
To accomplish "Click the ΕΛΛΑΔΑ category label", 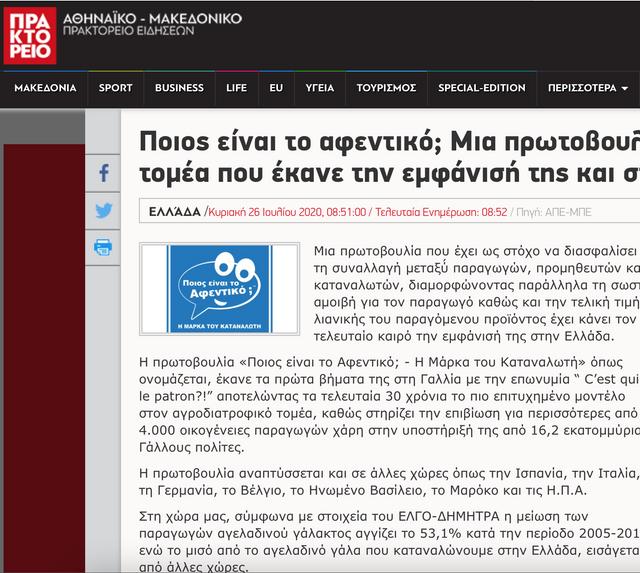I will point(175,212).
